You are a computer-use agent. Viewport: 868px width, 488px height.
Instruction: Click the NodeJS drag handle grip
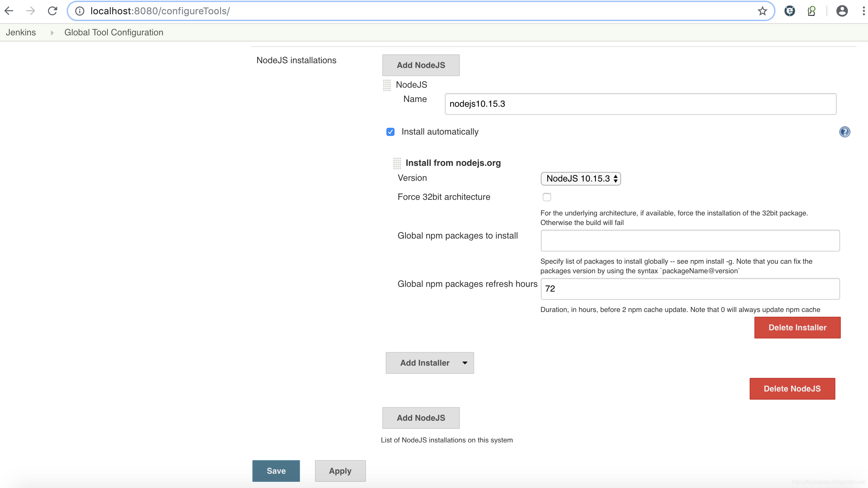[x=387, y=85]
